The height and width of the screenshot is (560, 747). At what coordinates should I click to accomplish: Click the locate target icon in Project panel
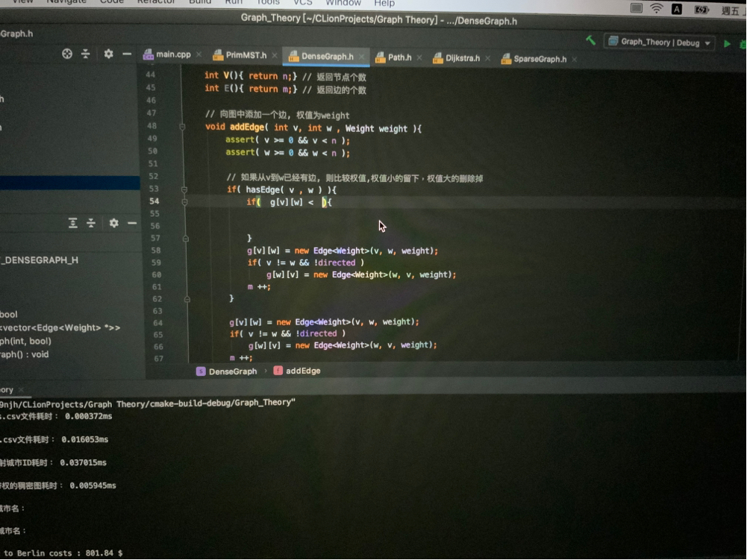click(x=67, y=54)
